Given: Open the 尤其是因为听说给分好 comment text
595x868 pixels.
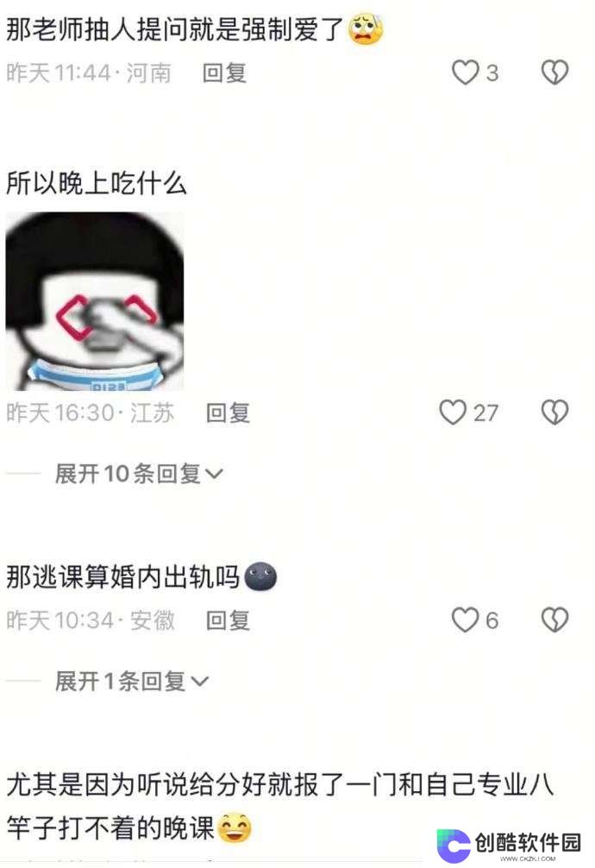Looking at the screenshot, I should coord(279,806).
